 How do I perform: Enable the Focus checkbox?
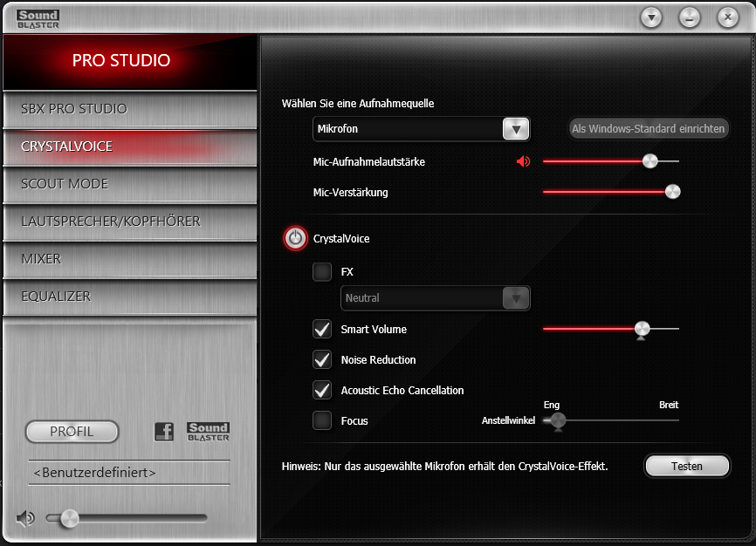322,420
